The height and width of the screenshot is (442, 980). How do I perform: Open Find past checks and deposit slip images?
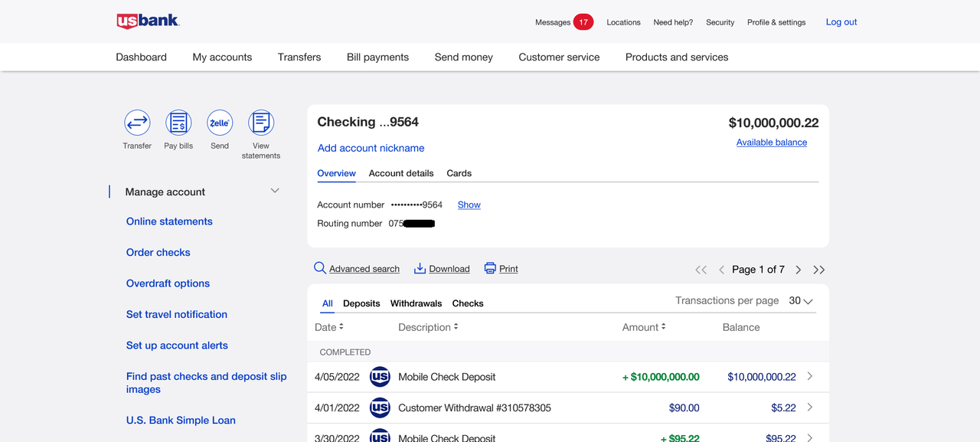tap(207, 383)
